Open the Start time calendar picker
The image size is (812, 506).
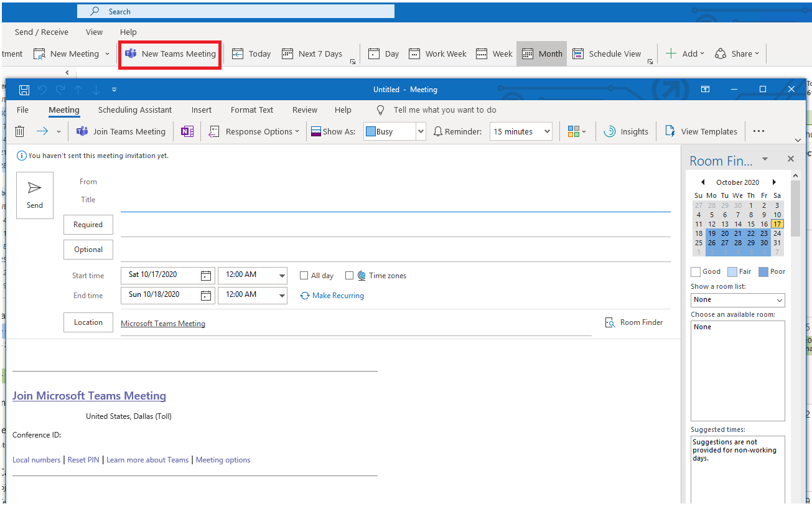206,275
